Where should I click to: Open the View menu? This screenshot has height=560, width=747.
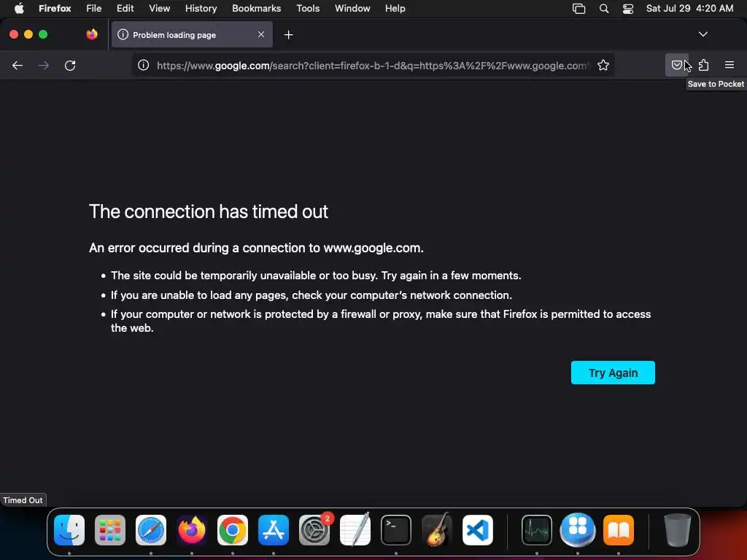pos(159,8)
